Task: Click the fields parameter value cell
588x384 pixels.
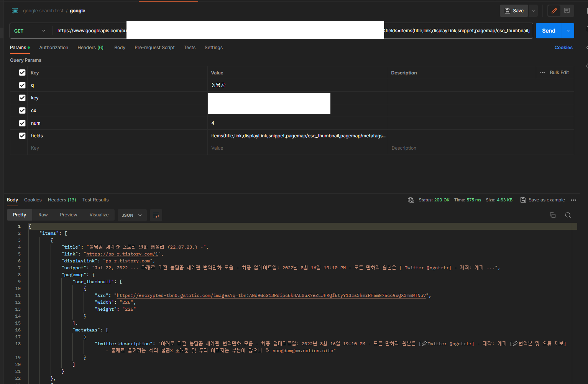Action: [x=298, y=136]
